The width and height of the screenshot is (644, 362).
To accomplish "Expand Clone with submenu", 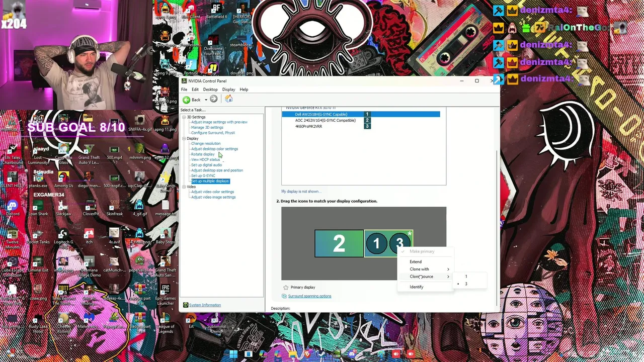I will (426, 269).
